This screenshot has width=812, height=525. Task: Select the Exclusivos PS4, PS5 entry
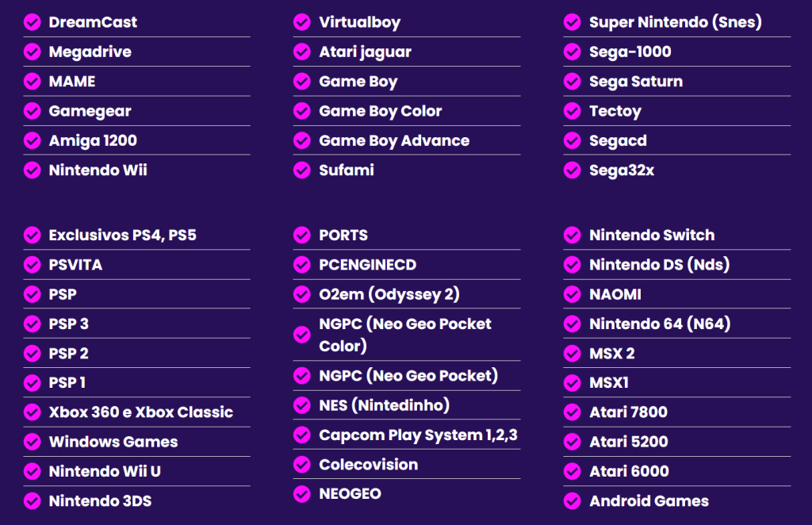(122, 236)
